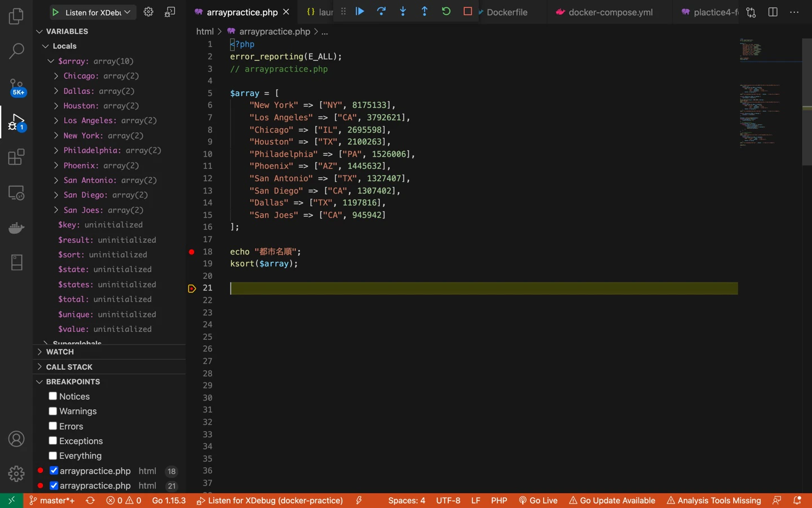Open the Remote Explorer view
This screenshot has width=812, height=508.
coord(16,192)
